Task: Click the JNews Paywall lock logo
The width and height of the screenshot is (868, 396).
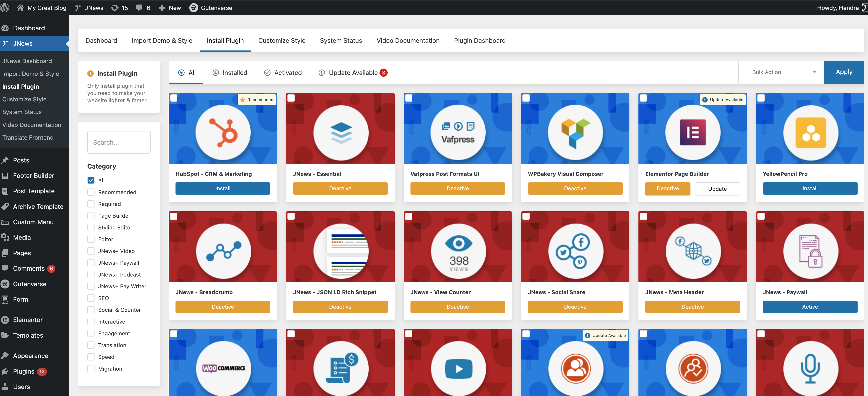Action: pyautogui.click(x=810, y=251)
